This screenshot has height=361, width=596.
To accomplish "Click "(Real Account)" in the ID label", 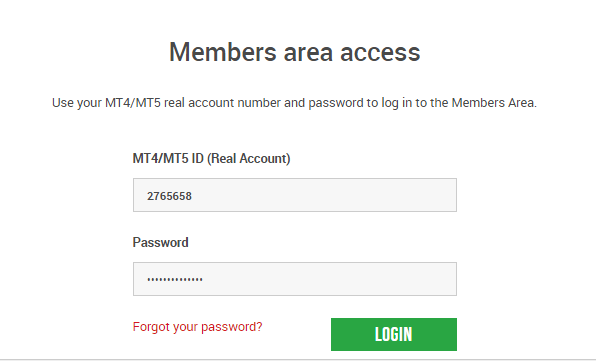I will [x=249, y=158].
